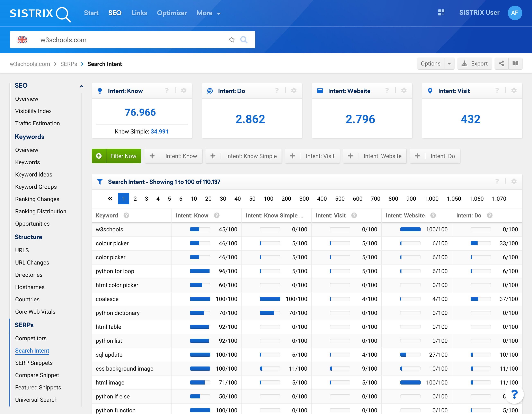
Task: Go to first page with double arrow
Action: point(110,198)
